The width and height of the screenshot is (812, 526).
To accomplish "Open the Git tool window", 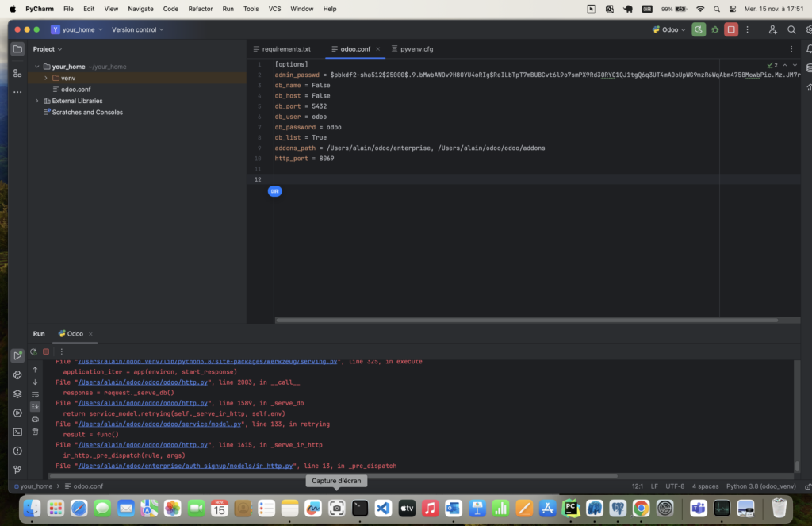I will [17, 470].
